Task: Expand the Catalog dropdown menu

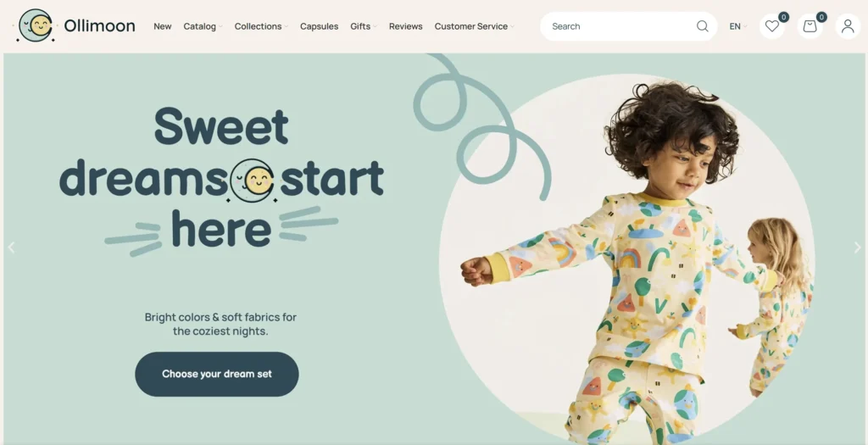Action: 203,26
